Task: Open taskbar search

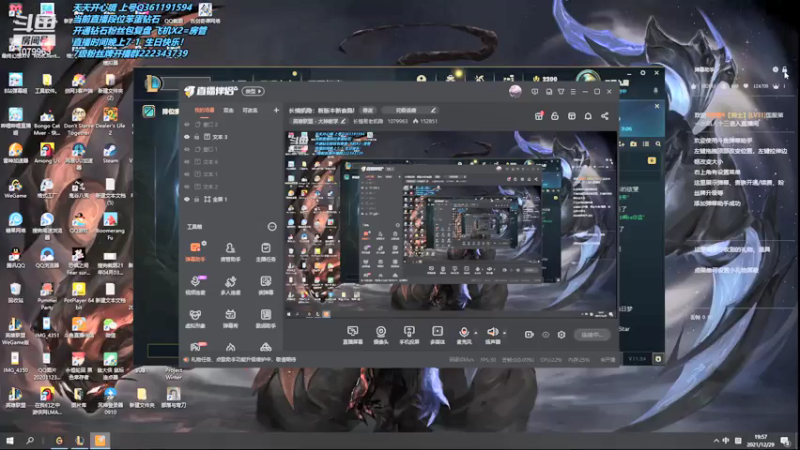Action: 30,440
